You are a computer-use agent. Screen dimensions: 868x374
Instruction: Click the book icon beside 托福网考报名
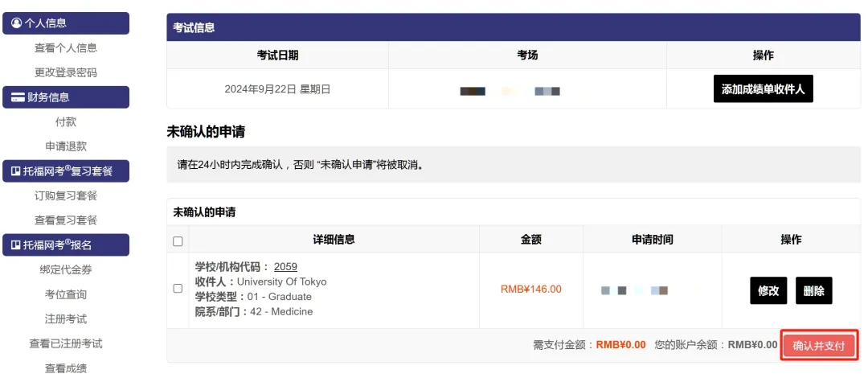coord(16,245)
